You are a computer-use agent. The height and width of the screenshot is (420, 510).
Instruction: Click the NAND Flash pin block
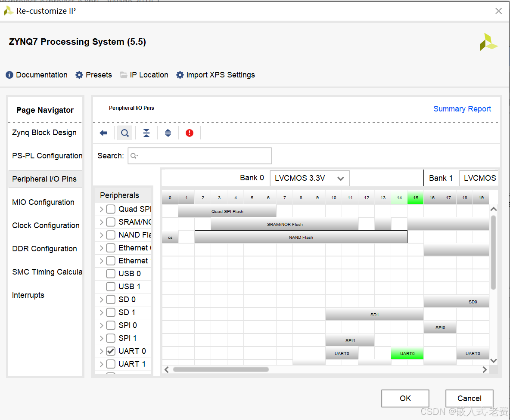click(301, 237)
